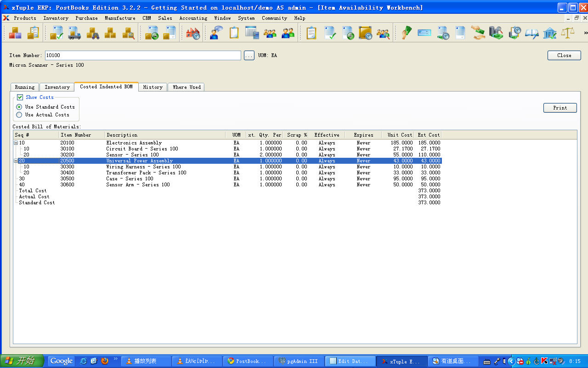Image resolution: width=588 pixels, height=368 pixels.
Task: Select the Use Actual Costs radio button
Action: [19, 115]
